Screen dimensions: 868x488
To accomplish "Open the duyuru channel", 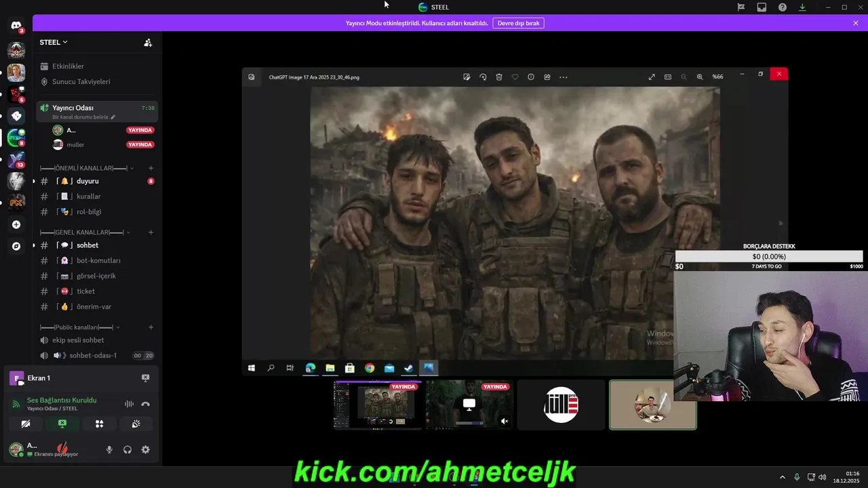I will point(96,181).
